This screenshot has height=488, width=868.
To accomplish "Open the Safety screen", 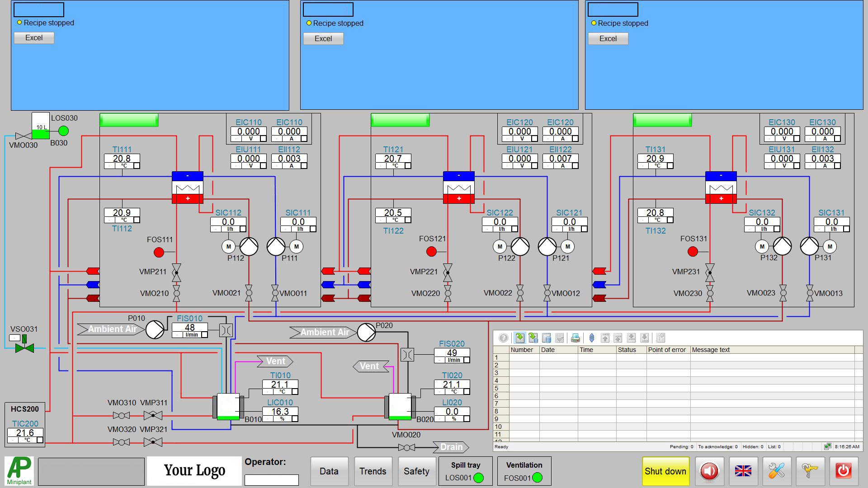I will click(x=416, y=471).
